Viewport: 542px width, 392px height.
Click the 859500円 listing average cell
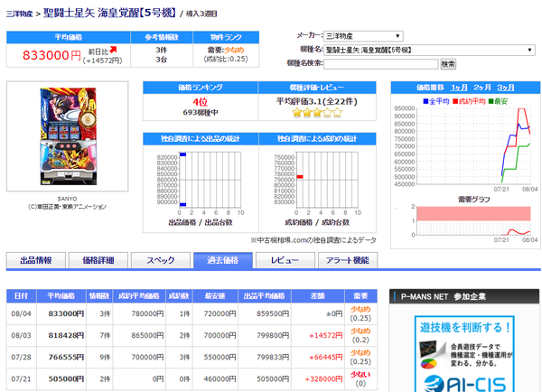pyautogui.click(x=265, y=314)
